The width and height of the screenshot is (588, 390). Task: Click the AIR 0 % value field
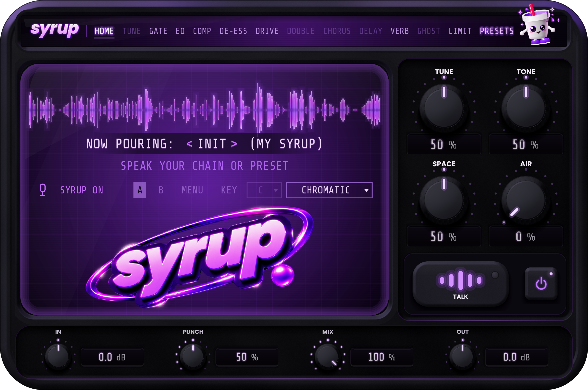pos(526,237)
